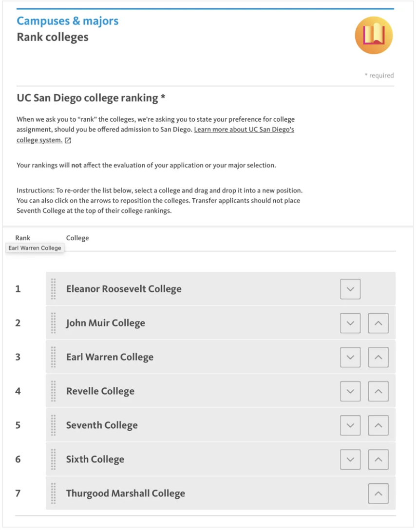
Task: Grab the Seventh College drag handle
Action: (54, 425)
